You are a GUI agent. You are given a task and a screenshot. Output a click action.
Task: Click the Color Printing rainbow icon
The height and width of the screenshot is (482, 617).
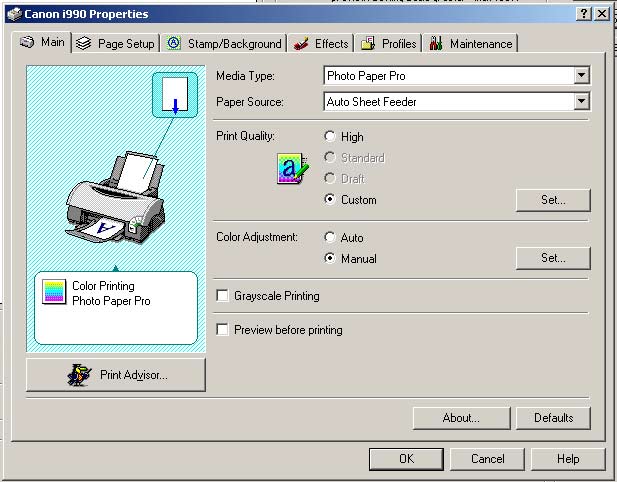(x=54, y=292)
